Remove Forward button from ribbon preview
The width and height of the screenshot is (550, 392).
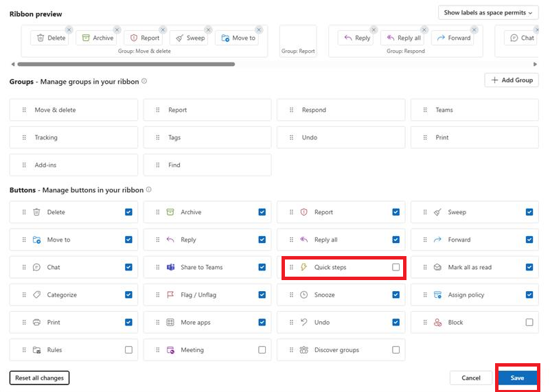pos(474,30)
